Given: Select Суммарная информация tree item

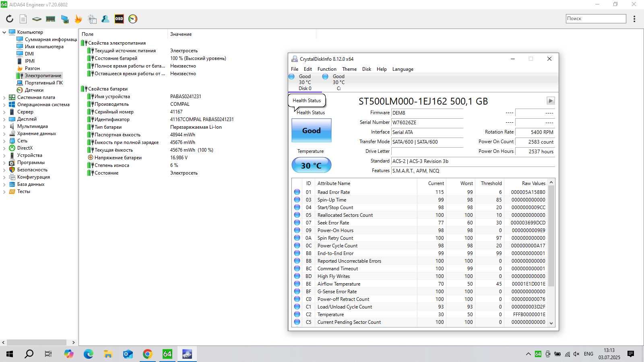Looking at the screenshot, I should pyautogui.click(x=51, y=39).
